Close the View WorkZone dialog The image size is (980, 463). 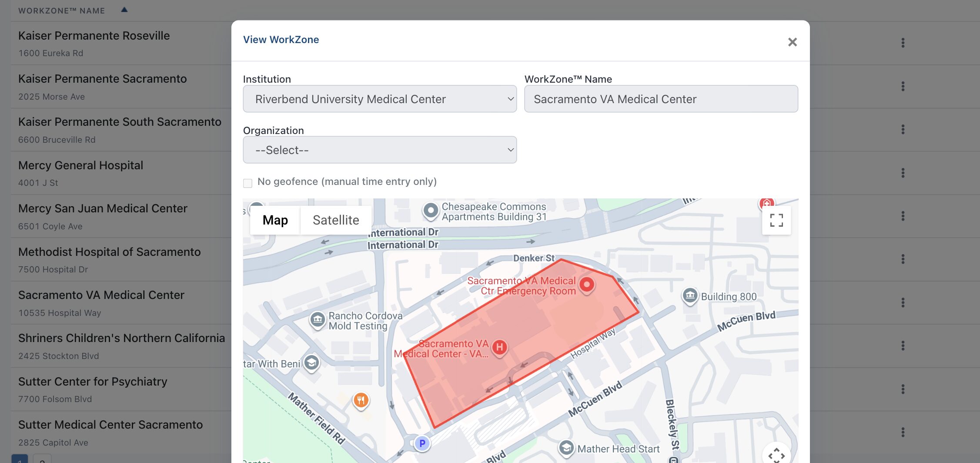[x=792, y=42]
